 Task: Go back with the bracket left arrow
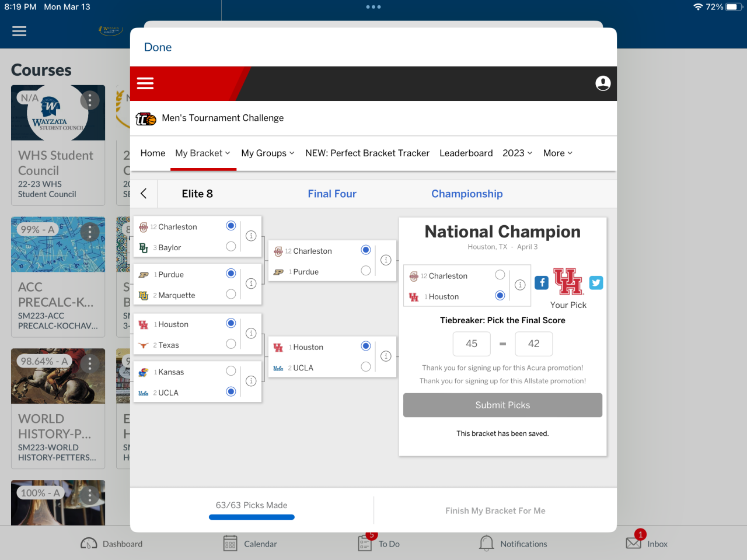click(x=144, y=194)
